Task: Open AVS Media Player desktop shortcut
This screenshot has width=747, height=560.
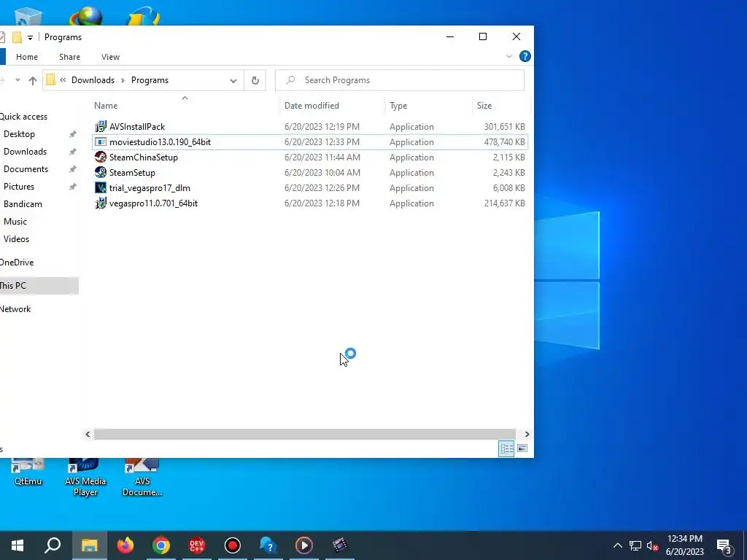Action: pos(85,477)
